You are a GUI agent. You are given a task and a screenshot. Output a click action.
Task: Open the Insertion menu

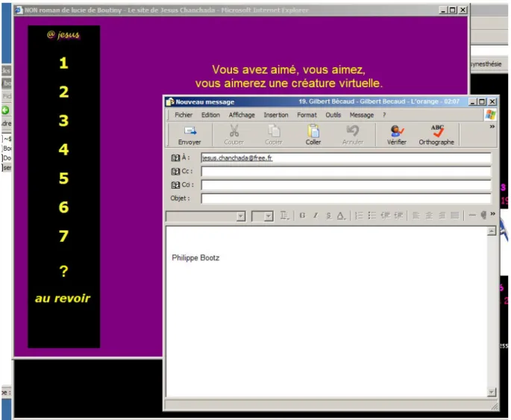(x=276, y=115)
